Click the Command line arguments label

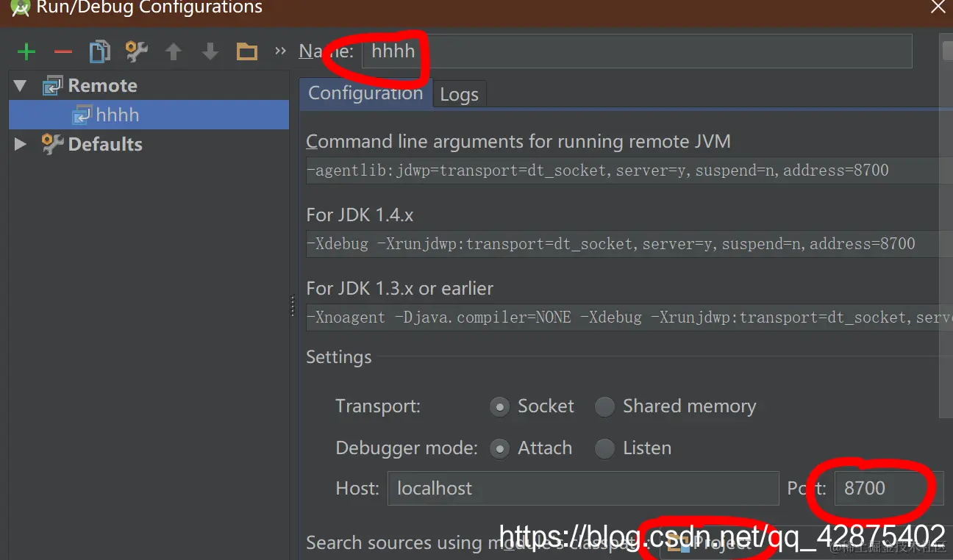click(518, 141)
